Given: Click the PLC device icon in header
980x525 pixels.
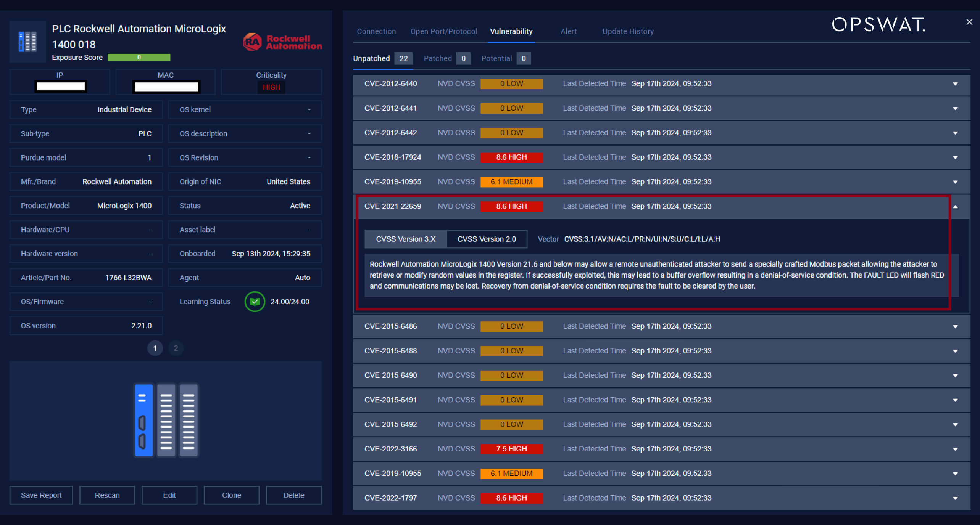Looking at the screenshot, I should pyautogui.click(x=27, y=41).
